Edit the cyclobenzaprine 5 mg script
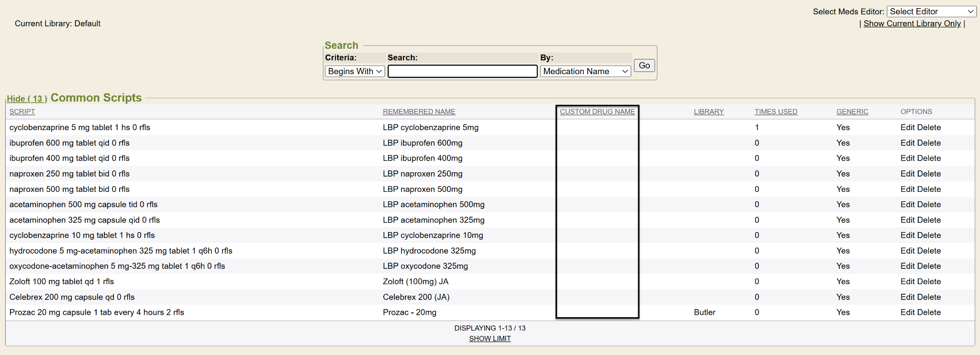980x355 pixels. 908,127
